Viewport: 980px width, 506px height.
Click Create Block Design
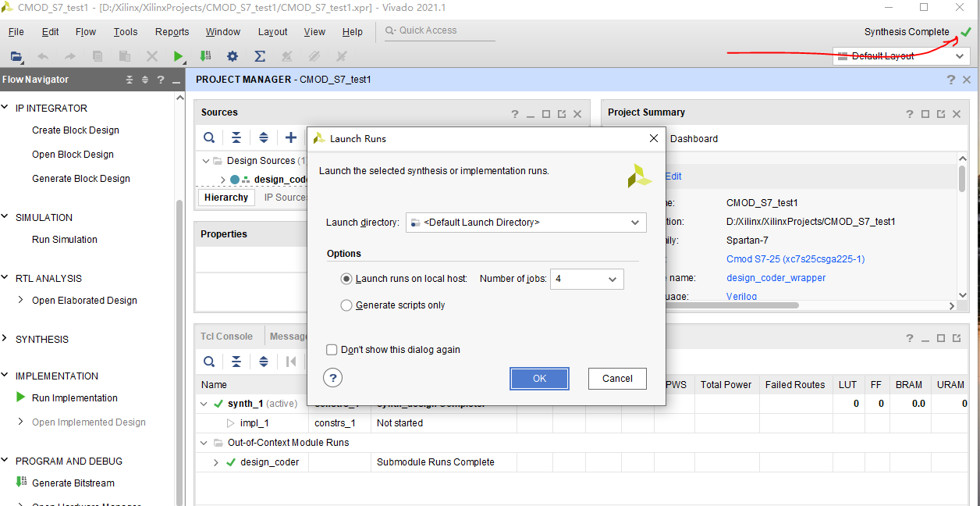click(x=76, y=130)
